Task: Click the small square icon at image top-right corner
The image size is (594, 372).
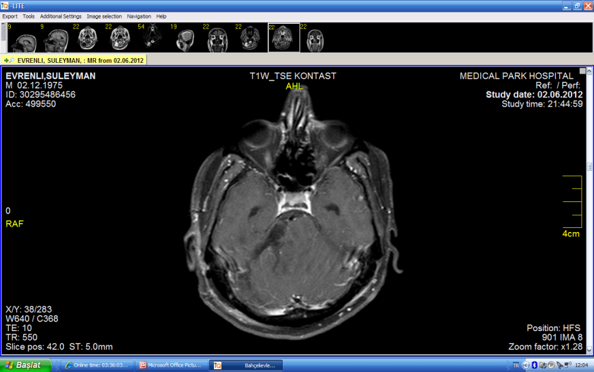Action: (582, 71)
